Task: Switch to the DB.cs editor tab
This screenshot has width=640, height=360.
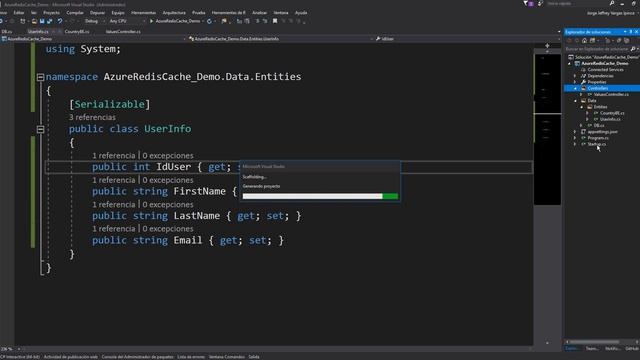Action: pos(7,31)
